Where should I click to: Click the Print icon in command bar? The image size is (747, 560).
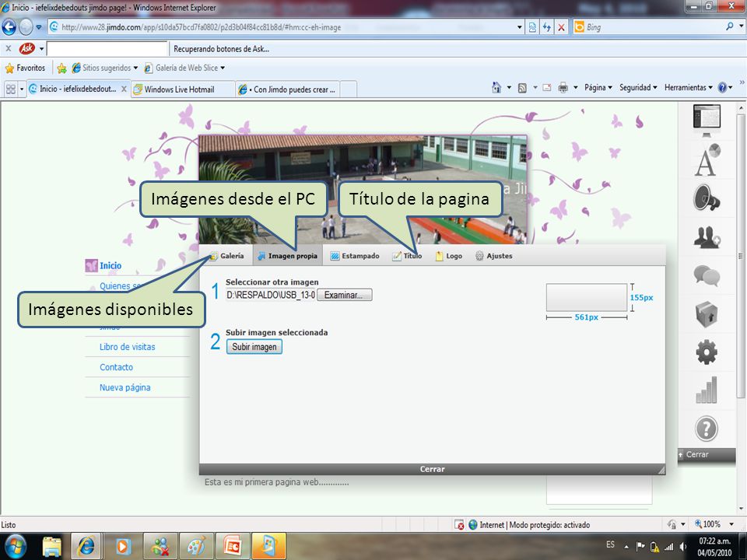tap(563, 88)
